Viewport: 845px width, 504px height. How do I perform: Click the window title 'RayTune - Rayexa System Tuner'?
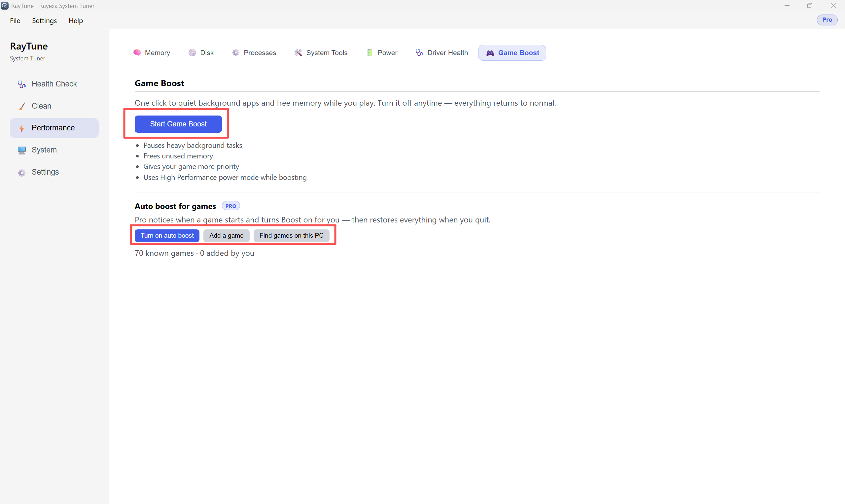53,6
